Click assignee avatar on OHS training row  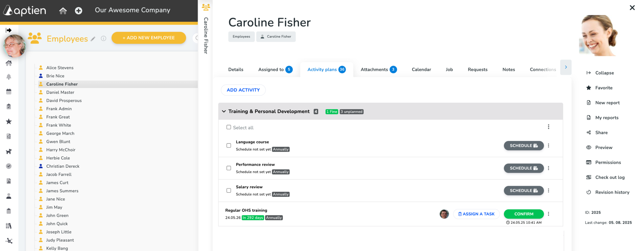(x=444, y=214)
